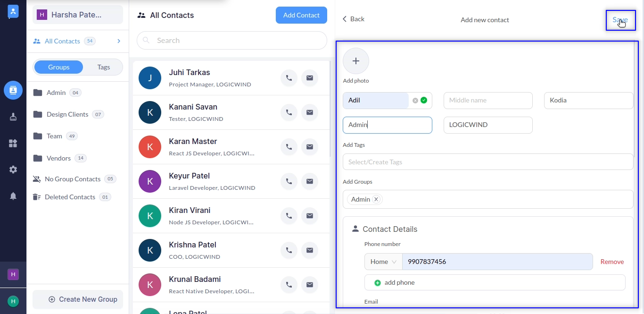This screenshot has width=644, height=314.
Task: Open the Contacts icon in sidebar
Action: 13,90
